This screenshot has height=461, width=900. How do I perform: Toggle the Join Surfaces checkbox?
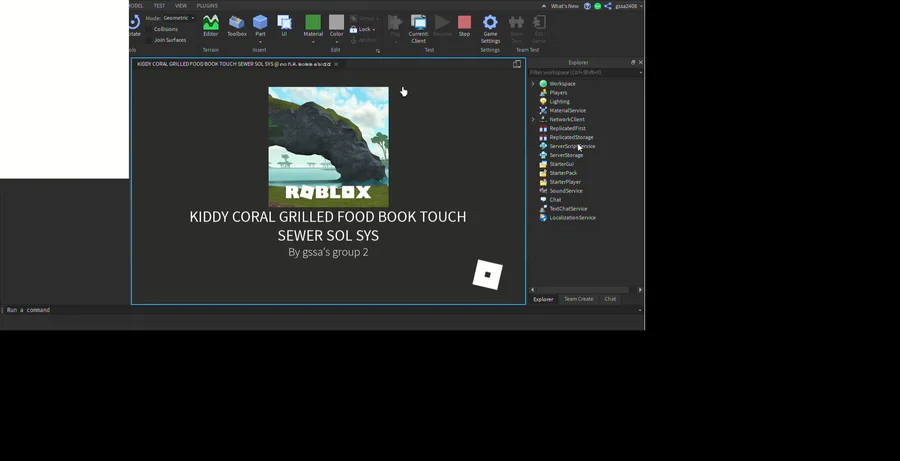click(149, 40)
